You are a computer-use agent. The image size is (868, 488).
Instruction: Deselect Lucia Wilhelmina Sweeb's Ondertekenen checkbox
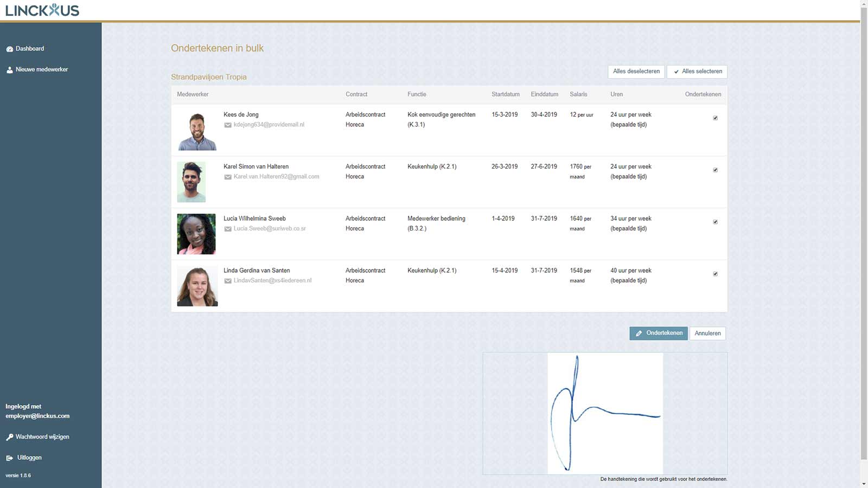[x=715, y=222]
